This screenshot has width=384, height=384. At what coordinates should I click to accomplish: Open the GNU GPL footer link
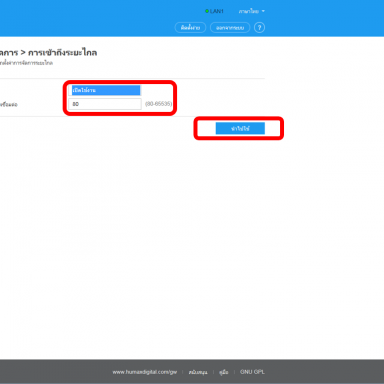click(252, 372)
